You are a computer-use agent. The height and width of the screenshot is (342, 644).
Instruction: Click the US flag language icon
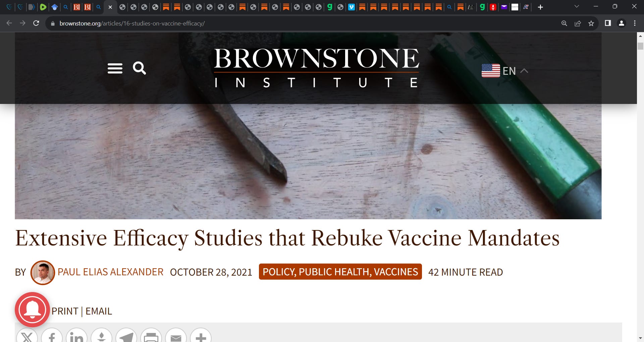coord(491,70)
